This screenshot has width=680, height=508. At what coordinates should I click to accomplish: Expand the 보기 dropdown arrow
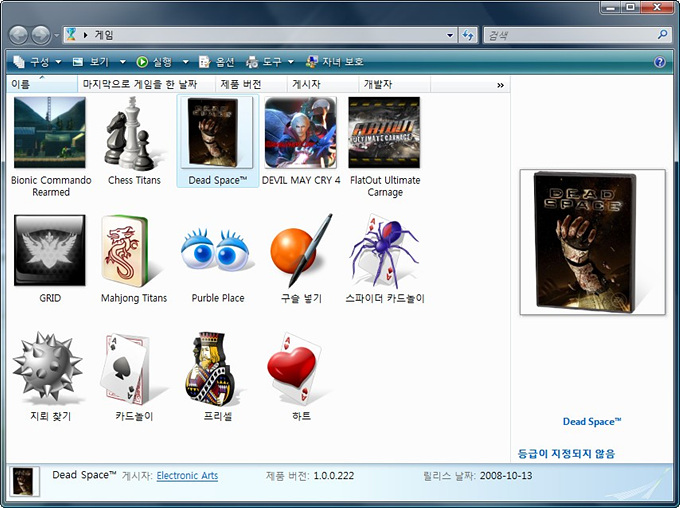coord(123,62)
